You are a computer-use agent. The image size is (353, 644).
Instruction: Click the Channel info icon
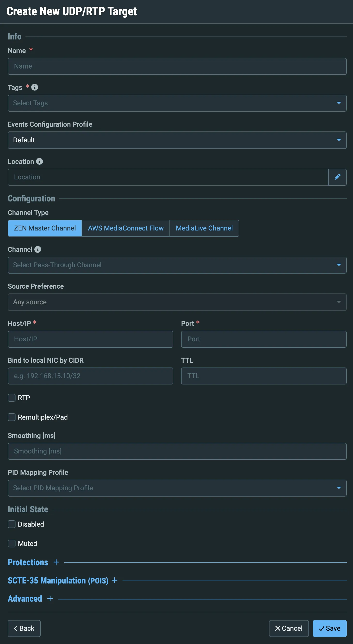click(38, 249)
